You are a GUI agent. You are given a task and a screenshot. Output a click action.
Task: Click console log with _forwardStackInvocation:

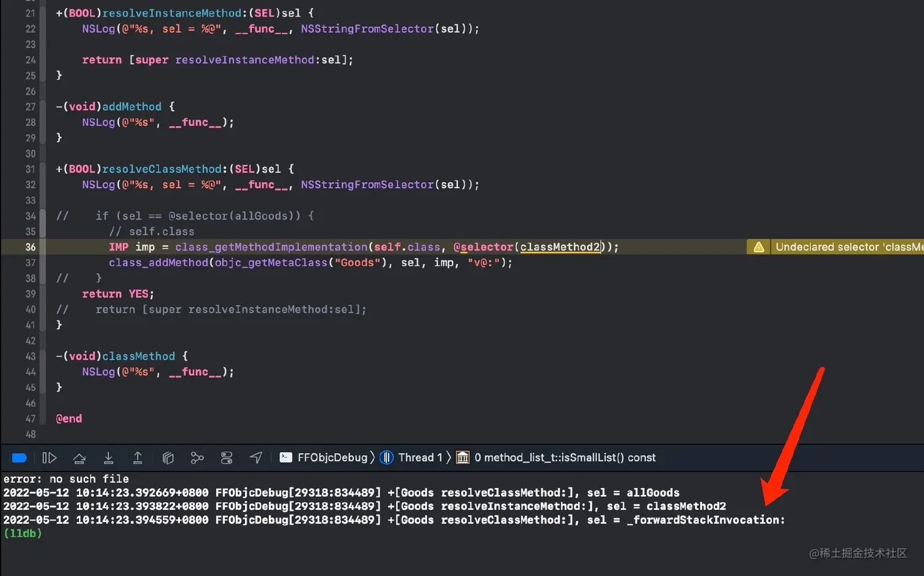click(394, 520)
